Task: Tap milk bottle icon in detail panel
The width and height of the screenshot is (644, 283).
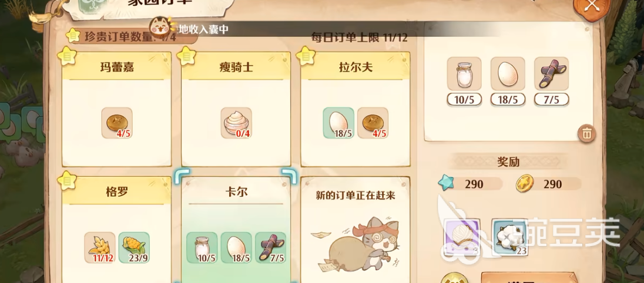Action: 464,74
